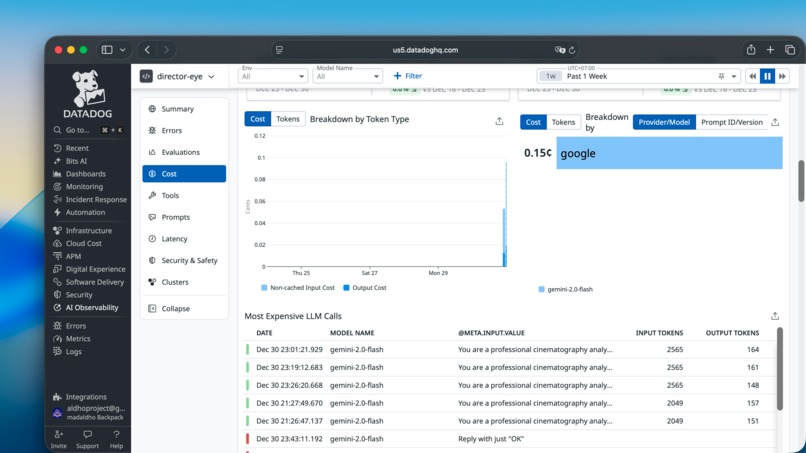Toggle gemini-2.0-flash legend swatch
The image size is (806, 453).
tap(541, 289)
